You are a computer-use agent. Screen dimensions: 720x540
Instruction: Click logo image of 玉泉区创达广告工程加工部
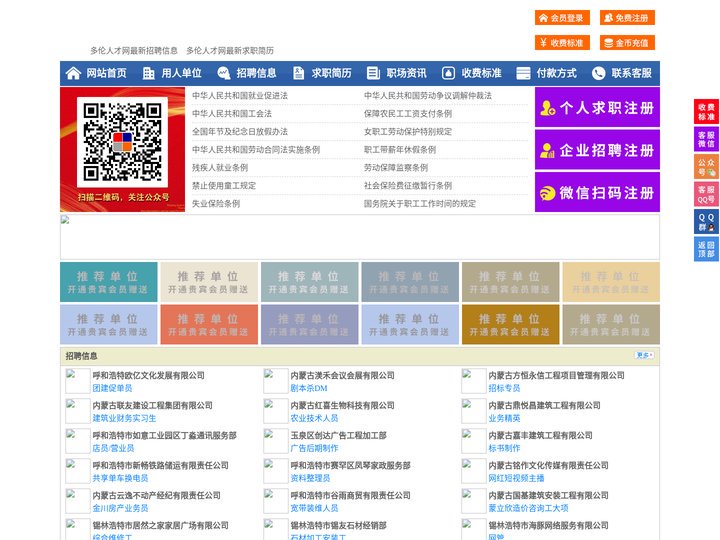[276, 441]
